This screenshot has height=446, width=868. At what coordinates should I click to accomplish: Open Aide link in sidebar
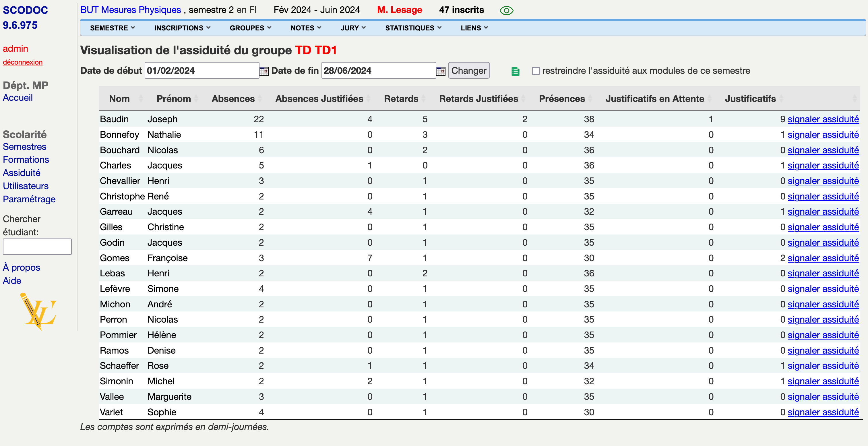click(x=12, y=281)
